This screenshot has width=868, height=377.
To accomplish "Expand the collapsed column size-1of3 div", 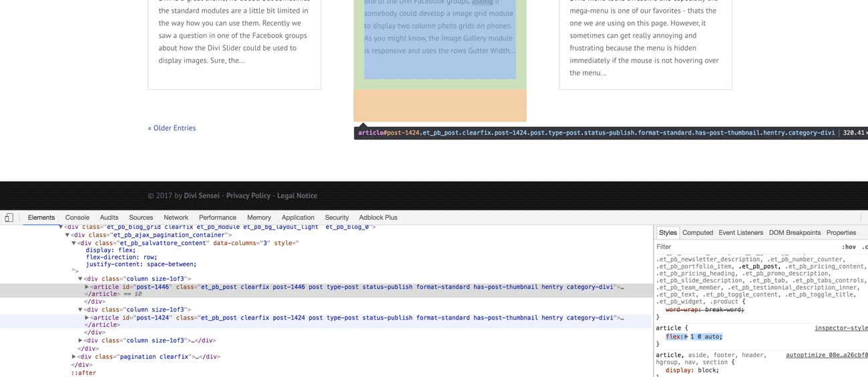I will coord(80,340).
